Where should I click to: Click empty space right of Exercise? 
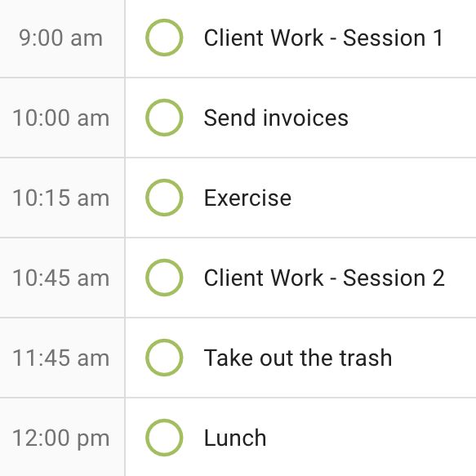(384, 198)
